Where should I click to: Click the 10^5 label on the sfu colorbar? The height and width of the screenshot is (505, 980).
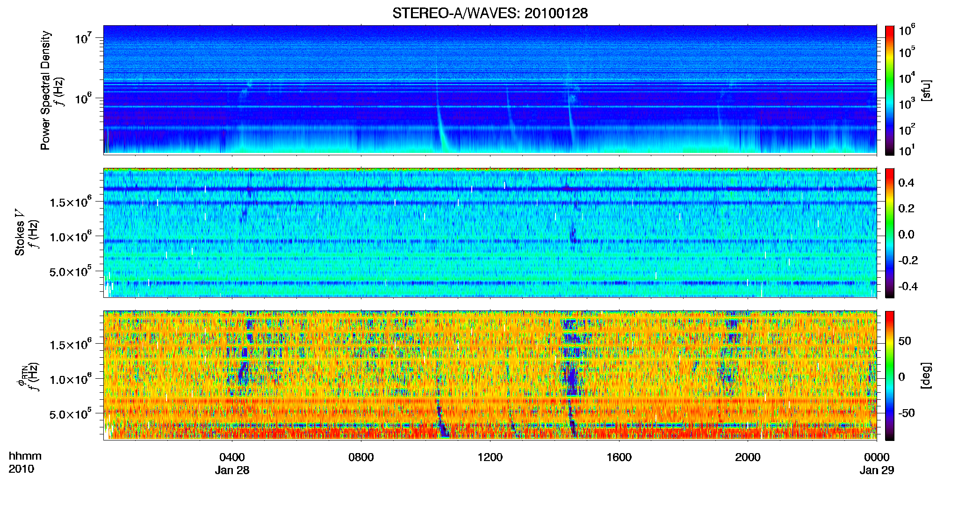pyautogui.click(x=907, y=52)
